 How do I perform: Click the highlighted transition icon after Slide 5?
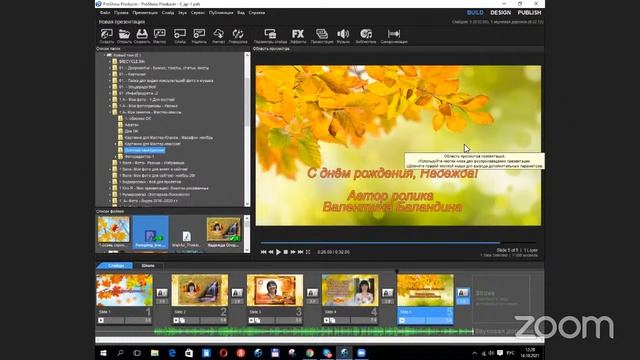(462, 293)
